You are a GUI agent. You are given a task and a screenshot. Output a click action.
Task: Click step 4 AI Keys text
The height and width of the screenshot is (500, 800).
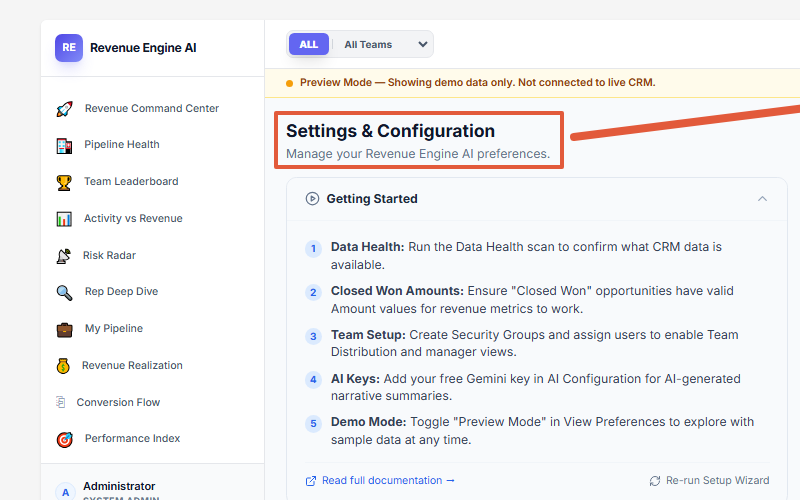click(535, 387)
